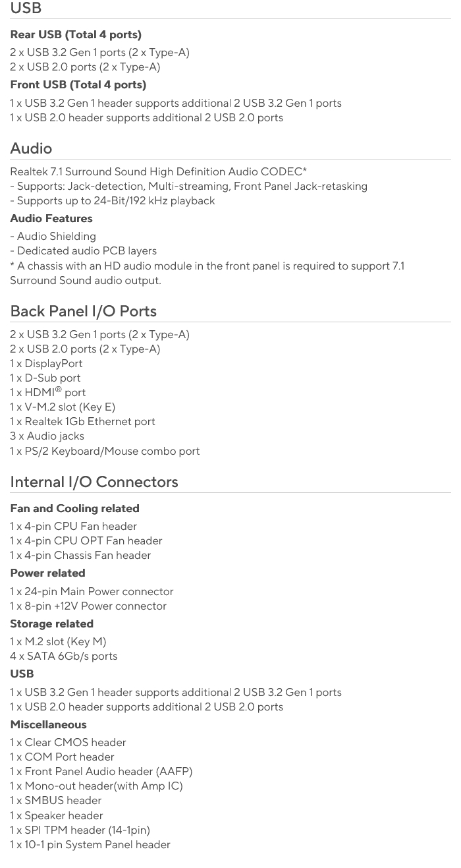Click the 24-pin Main Power connector line

tap(92, 591)
